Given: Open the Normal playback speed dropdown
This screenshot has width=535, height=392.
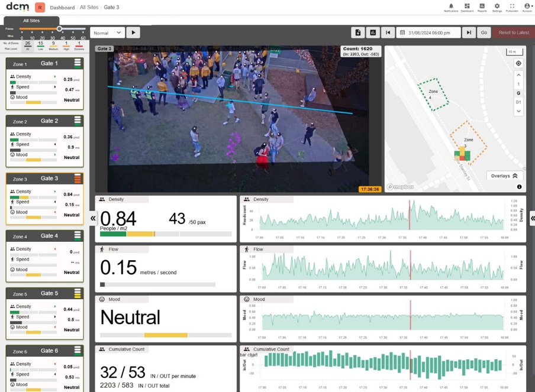Looking at the screenshot, I should (107, 33).
